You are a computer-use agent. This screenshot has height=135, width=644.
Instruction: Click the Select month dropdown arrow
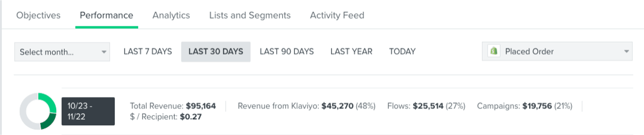[x=104, y=52]
